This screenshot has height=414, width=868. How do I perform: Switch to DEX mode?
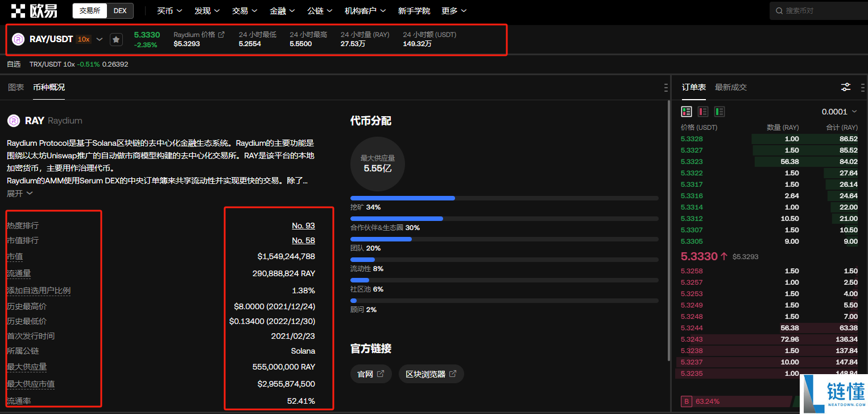coord(120,11)
